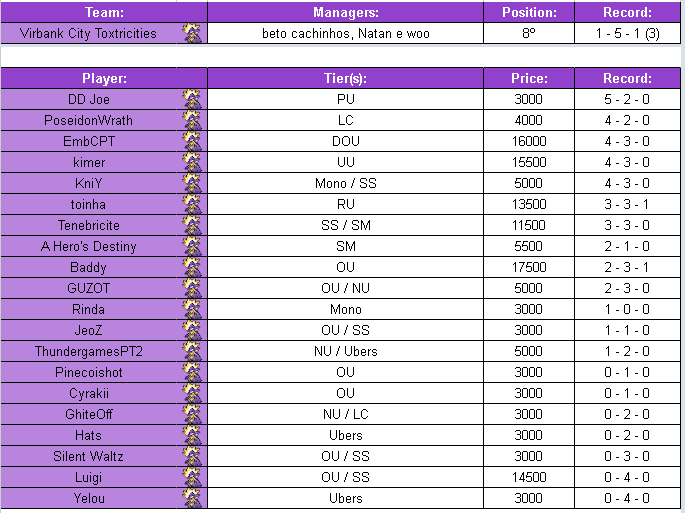The width and height of the screenshot is (685, 513).
Task: Click the Tier(s) column header
Action: (x=345, y=78)
